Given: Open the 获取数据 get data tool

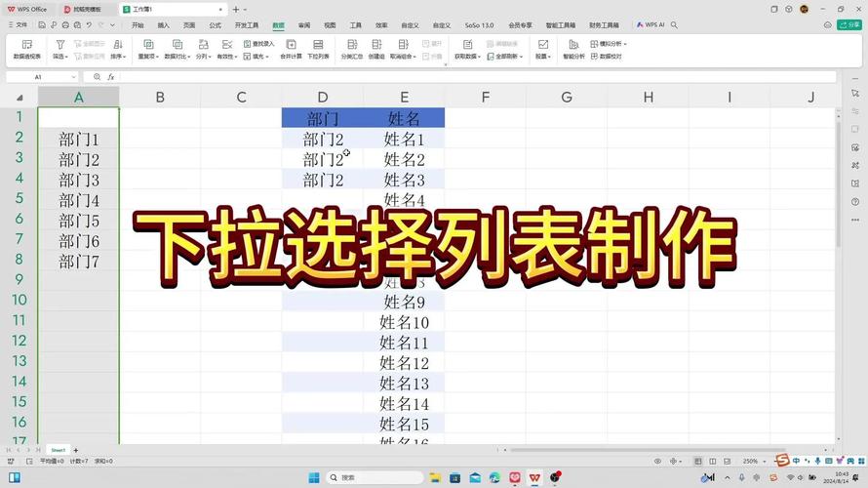Looking at the screenshot, I should click(x=467, y=50).
